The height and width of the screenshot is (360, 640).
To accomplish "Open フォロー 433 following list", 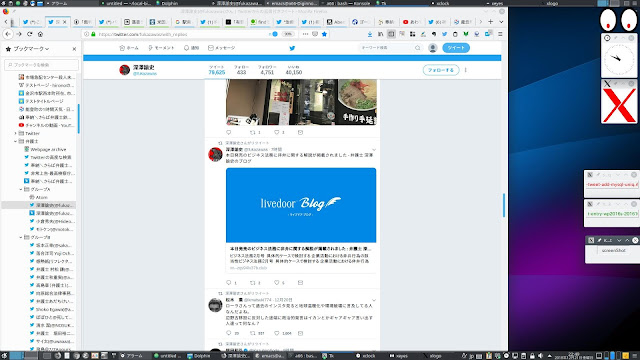I will 241,70.
